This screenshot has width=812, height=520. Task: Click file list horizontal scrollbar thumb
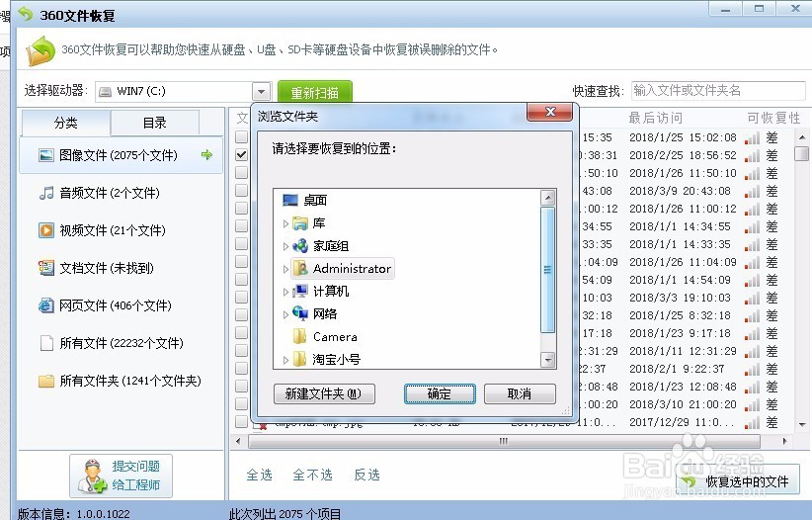point(504,441)
